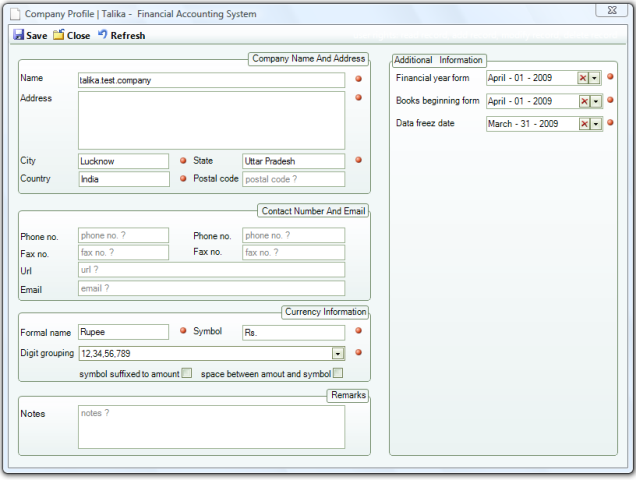Select the Notes text area
Screen dimensions: 636x480
210,427
